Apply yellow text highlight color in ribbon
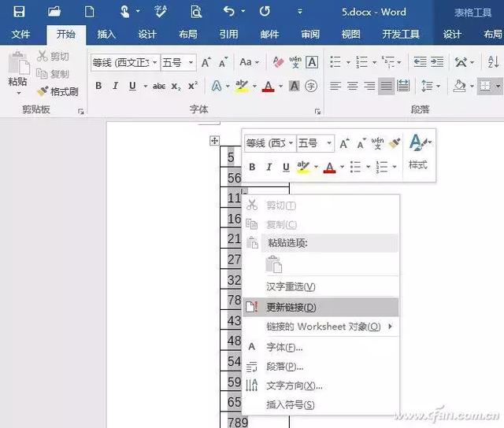This screenshot has width=504, height=428. pos(242,86)
